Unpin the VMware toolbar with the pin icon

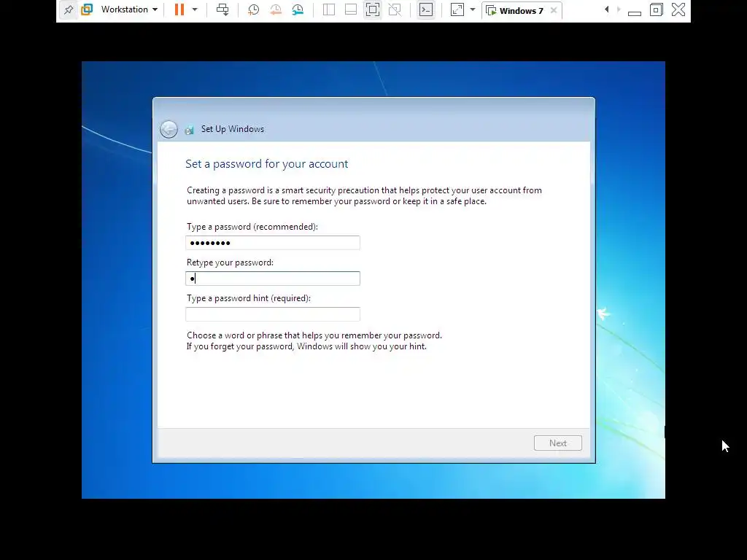pos(69,9)
